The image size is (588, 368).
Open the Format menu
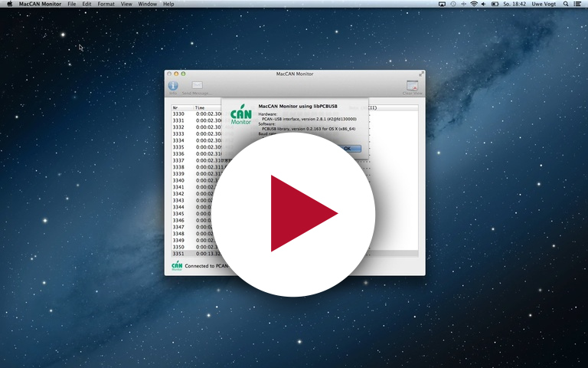click(x=106, y=4)
